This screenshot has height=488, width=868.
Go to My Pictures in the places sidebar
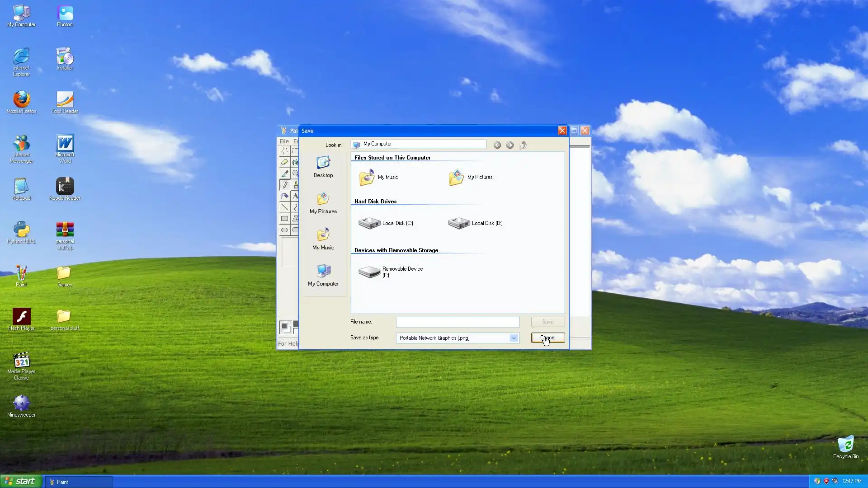323,203
